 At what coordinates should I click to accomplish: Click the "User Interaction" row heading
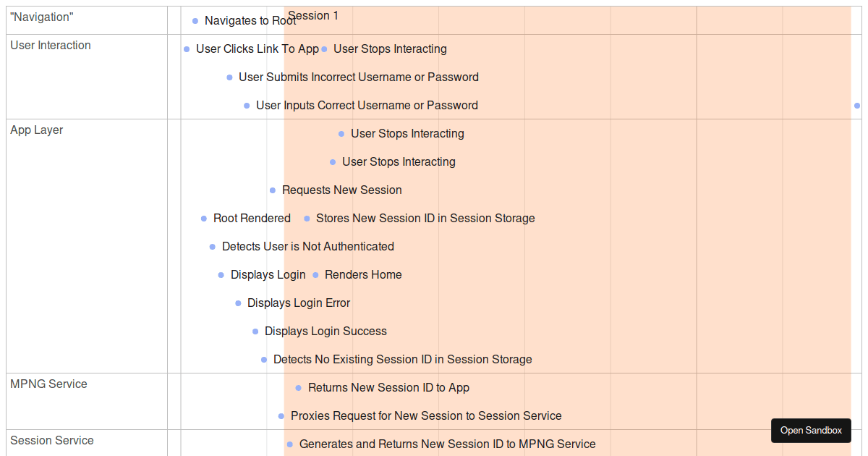(x=51, y=45)
